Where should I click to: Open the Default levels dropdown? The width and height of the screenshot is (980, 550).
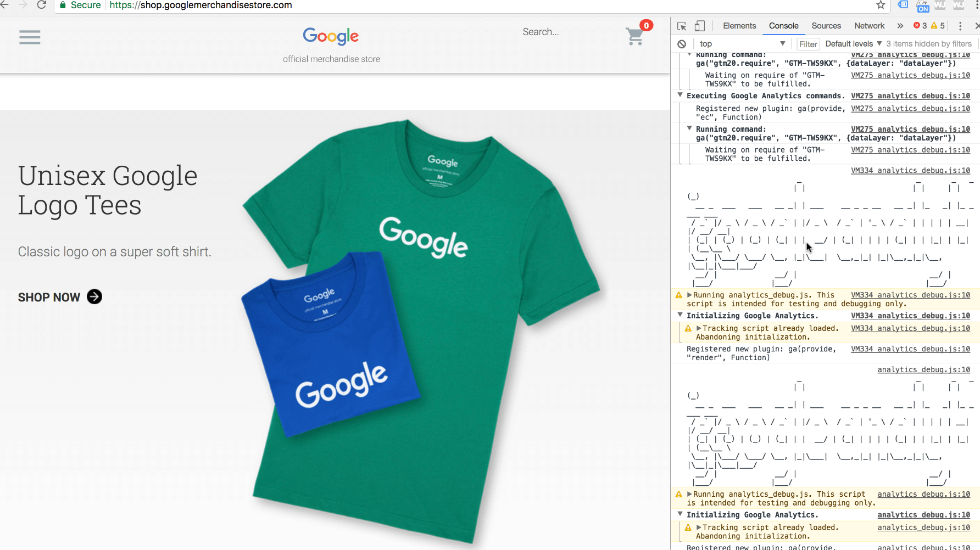pyautogui.click(x=853, y=44)
